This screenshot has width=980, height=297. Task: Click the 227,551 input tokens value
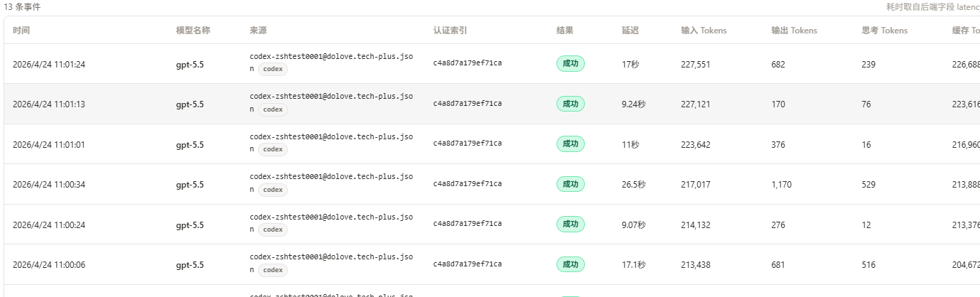696,64
